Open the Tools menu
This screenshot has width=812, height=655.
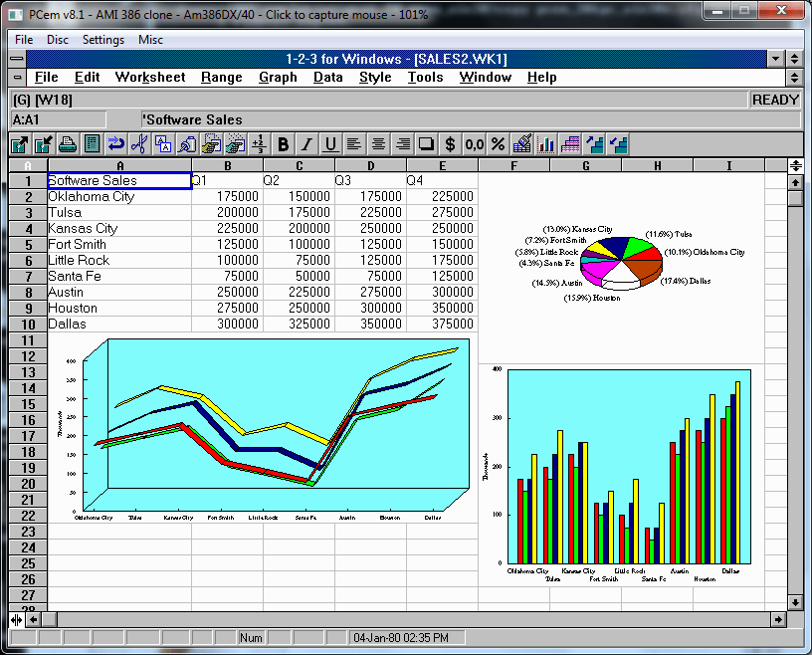point(425,78)
